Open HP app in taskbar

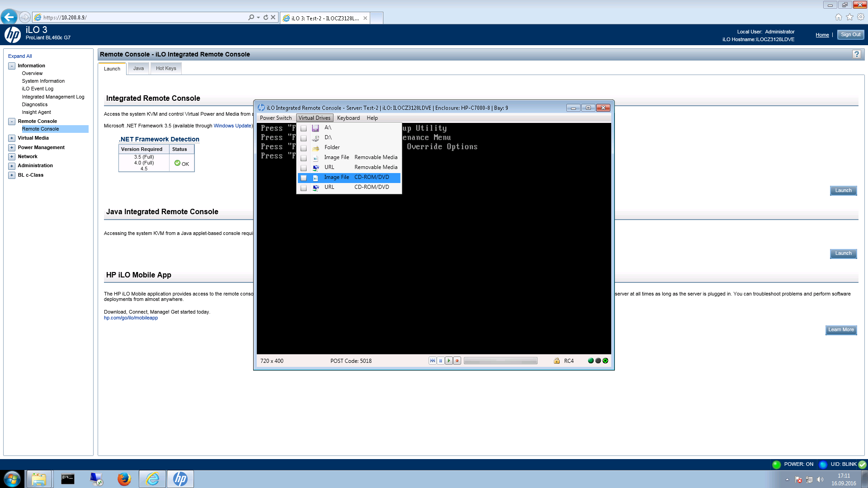tap(180, 479)
